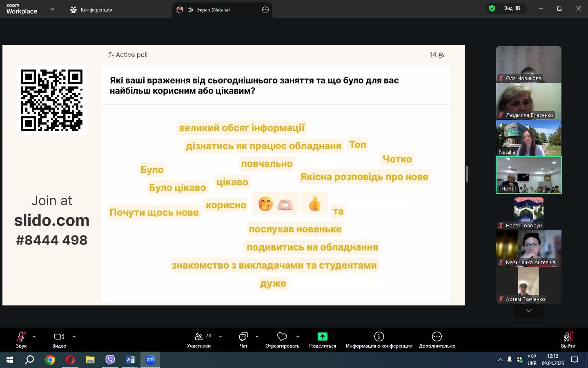Open the More options ellipsis in toolbar
The image size is (588, 368).
(x=437, y=337)
